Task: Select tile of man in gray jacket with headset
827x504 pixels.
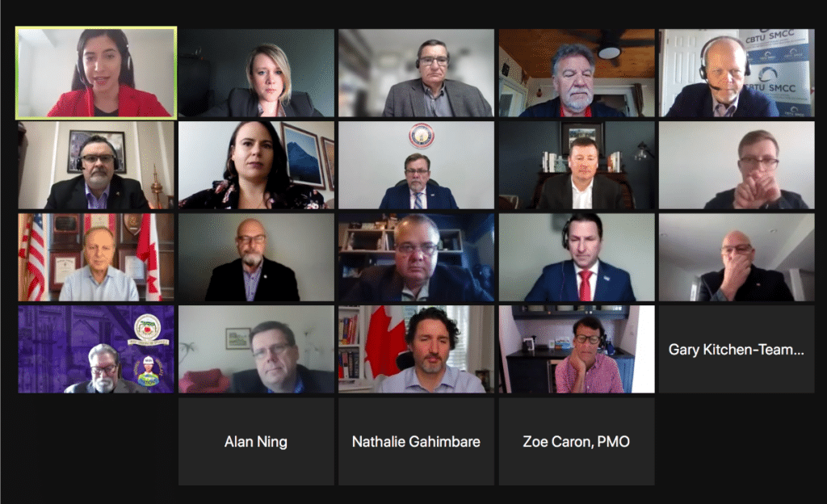Action: (x=416, y=73)
